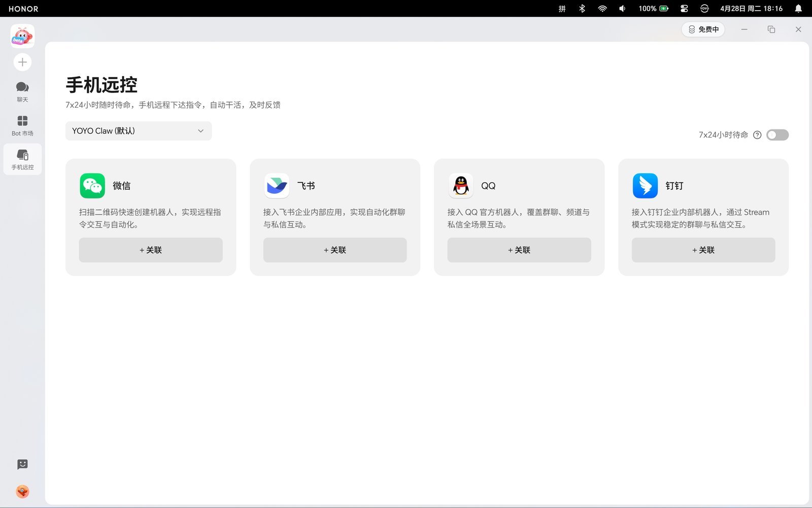This screenshot has height=508, width=812.
Task: Toggle the 7x24小时待命 switch
Action: [777, 135]
